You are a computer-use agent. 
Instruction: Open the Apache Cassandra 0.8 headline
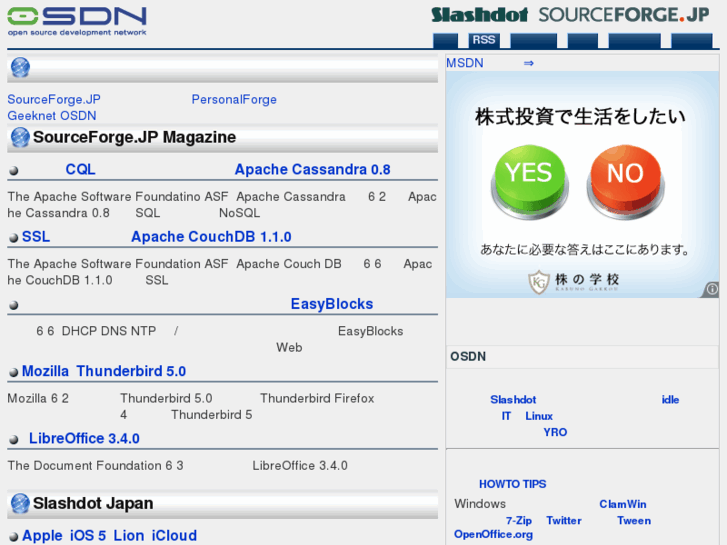tap(312, 169)
